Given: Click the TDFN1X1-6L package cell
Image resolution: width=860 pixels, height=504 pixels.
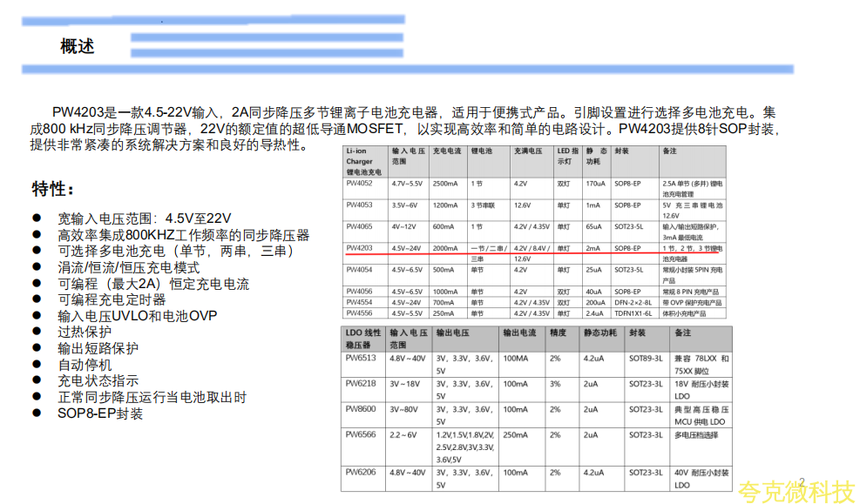Looking at the screenshot, I should (634, 312).
